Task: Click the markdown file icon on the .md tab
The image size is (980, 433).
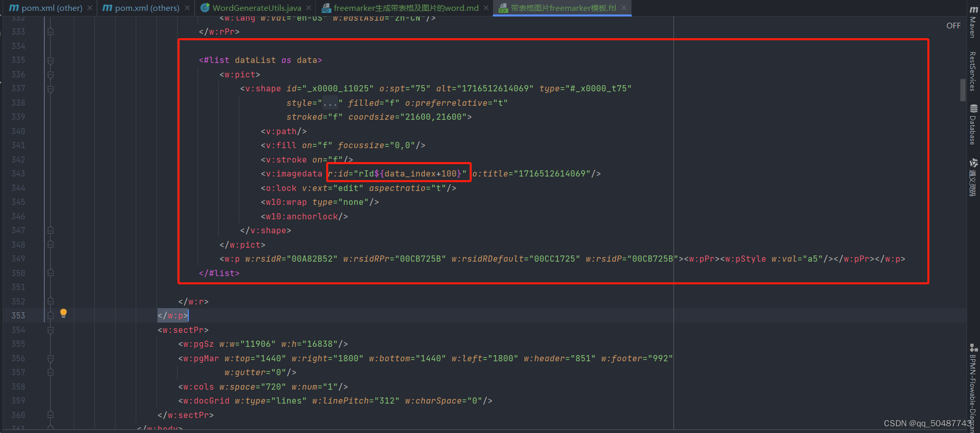Action: coord(326,8)
